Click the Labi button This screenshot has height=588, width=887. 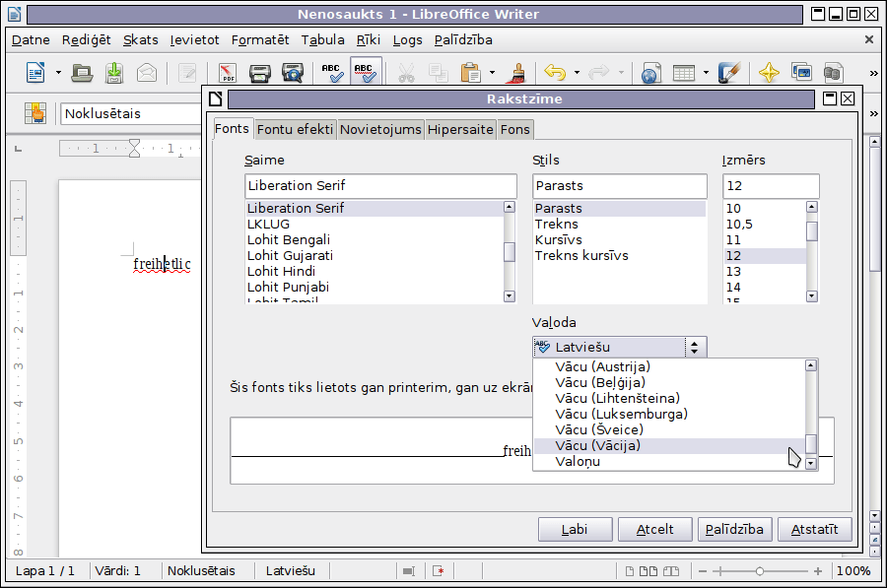coord(575,529)
